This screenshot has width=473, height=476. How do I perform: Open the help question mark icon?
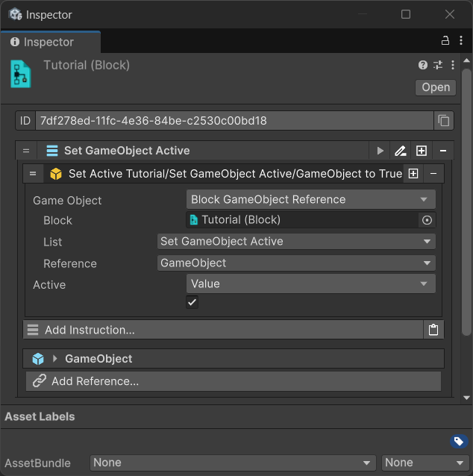[x=423, y=66]
